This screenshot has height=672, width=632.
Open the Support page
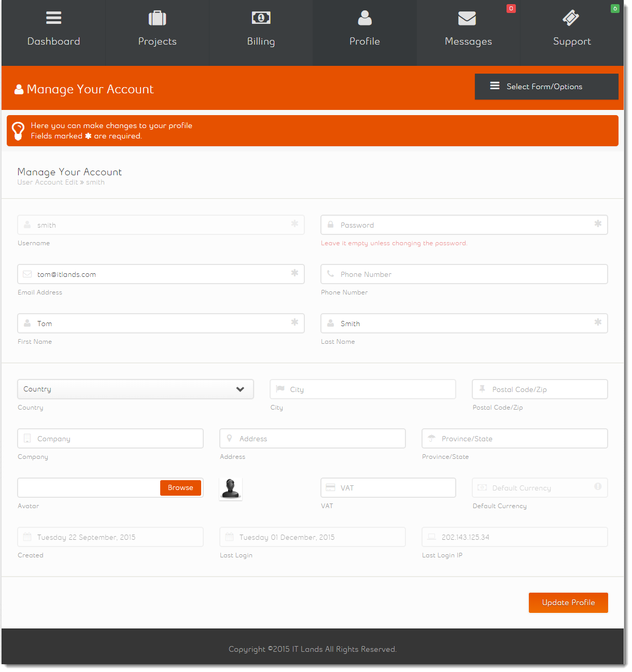pyautogui.click(x=572, y=33)
